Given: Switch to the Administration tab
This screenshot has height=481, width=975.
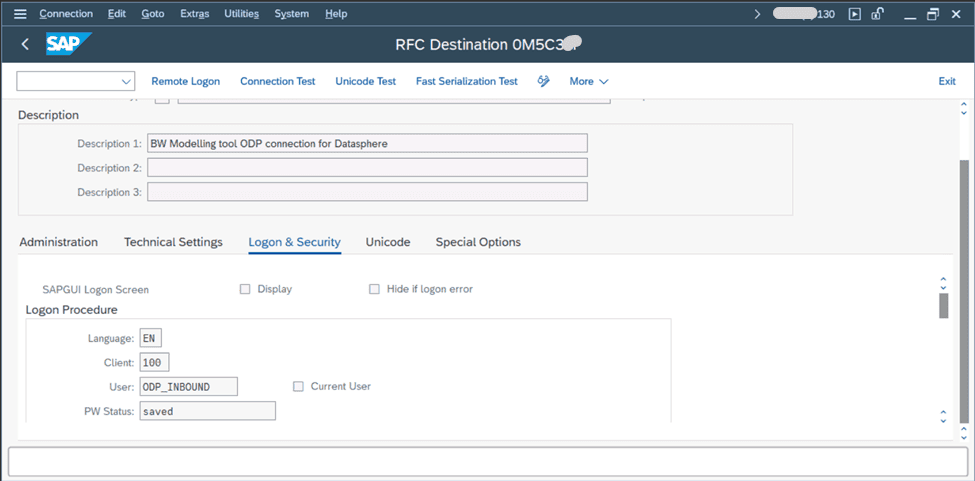Looking at the screenshot, I should (58, 242).
